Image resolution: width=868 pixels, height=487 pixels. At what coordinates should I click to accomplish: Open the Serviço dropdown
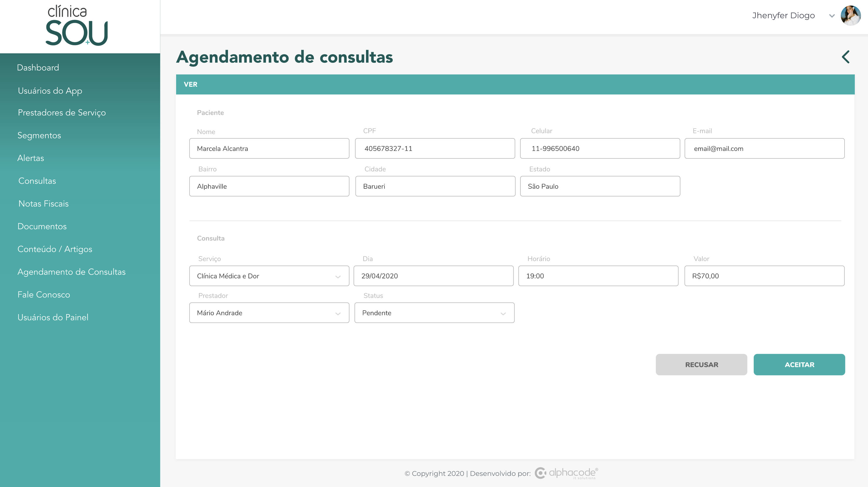click(x=269, y=276)
